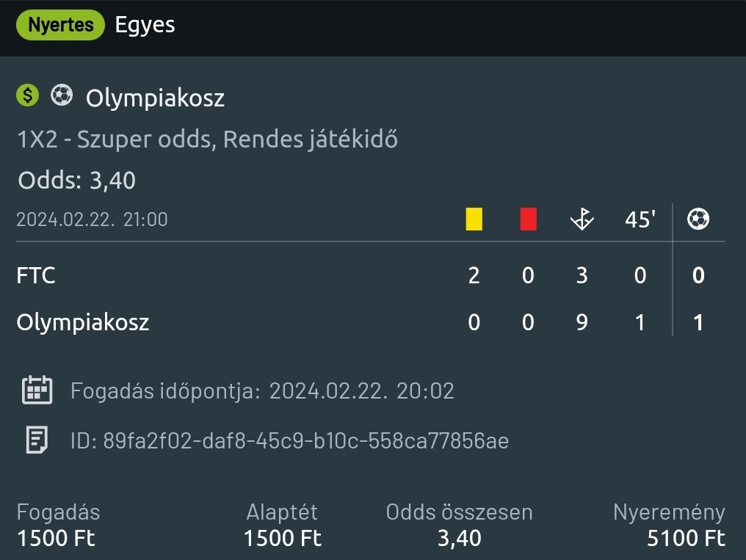Click the Olympiakosz selection title
746x560 pixels.
155,98
